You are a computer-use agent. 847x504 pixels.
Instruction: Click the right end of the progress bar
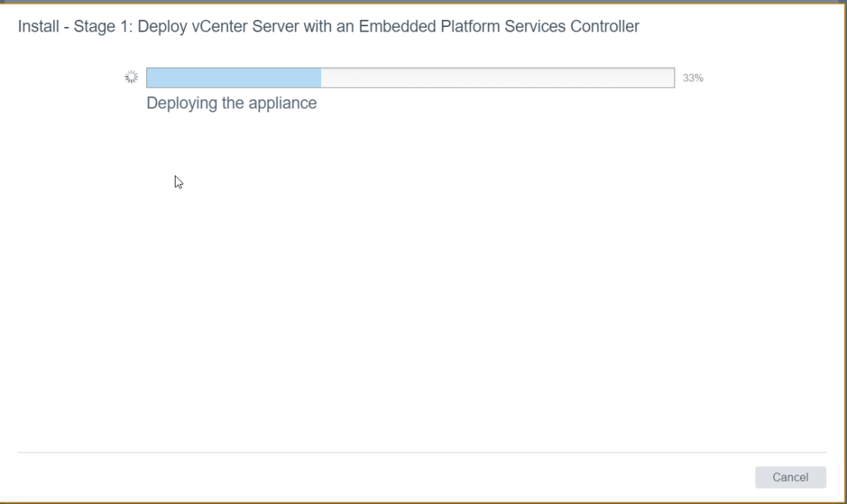pos(671,78)
